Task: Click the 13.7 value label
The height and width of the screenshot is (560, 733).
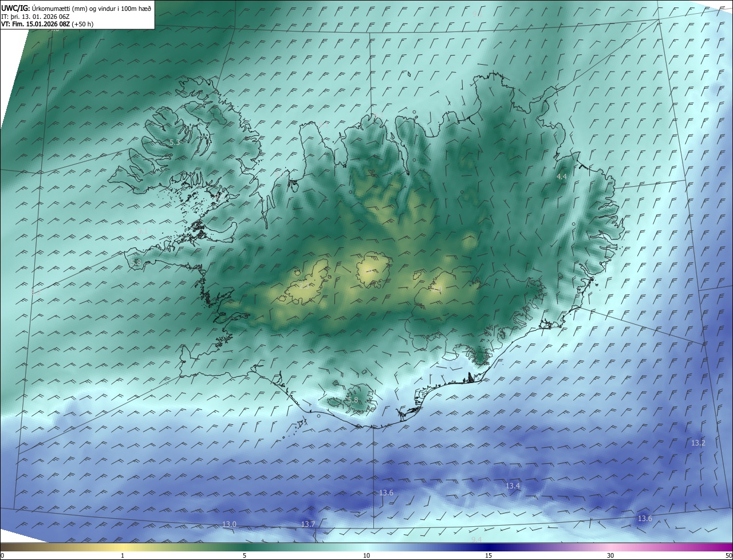Action: [x=308, y=524]
